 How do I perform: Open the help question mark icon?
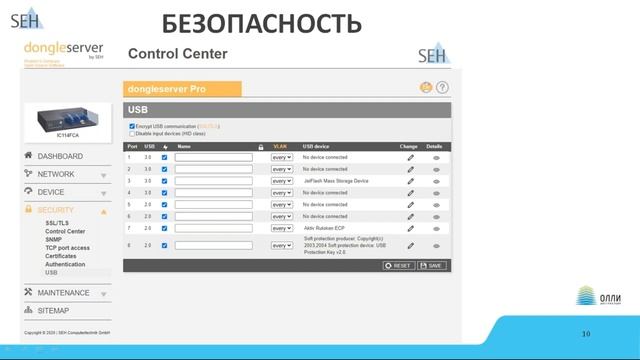(442, 87)
